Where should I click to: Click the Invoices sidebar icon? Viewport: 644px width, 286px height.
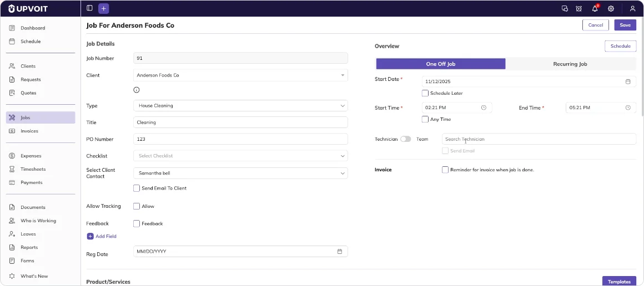[12, 131]
